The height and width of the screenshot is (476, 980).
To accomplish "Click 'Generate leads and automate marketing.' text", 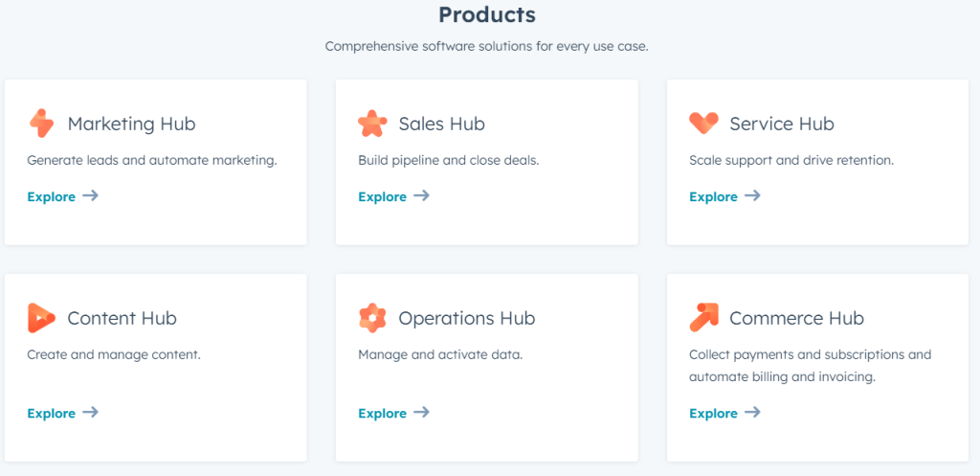I will click(x=152, y=160).
